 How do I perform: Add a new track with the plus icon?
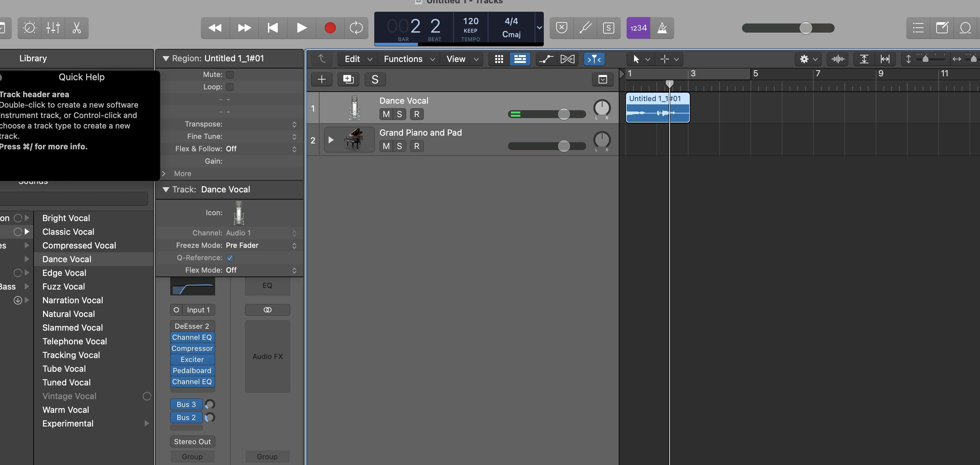coord(321,79)
